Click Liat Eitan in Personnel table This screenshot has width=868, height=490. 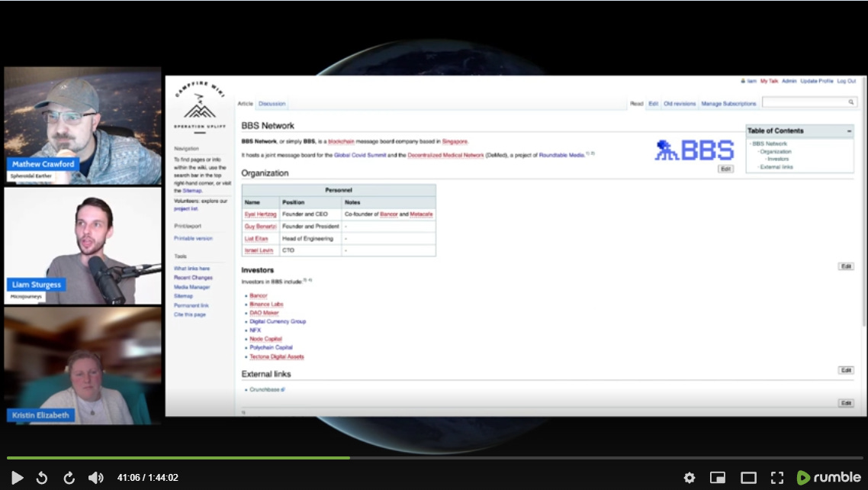click(256, 239)
